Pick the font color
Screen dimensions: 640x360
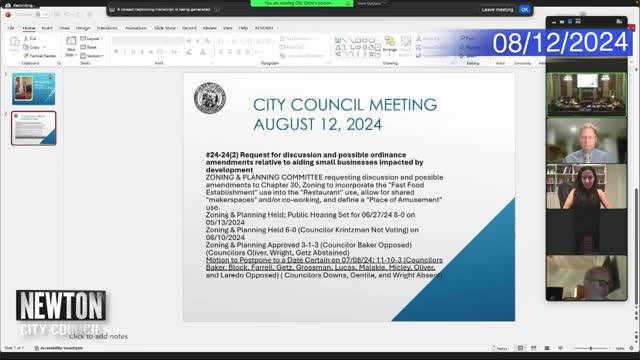click(x=203, y=52)
